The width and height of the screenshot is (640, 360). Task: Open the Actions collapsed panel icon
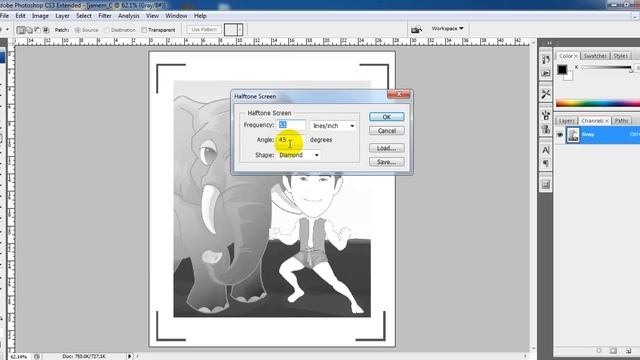pos(546,73)
